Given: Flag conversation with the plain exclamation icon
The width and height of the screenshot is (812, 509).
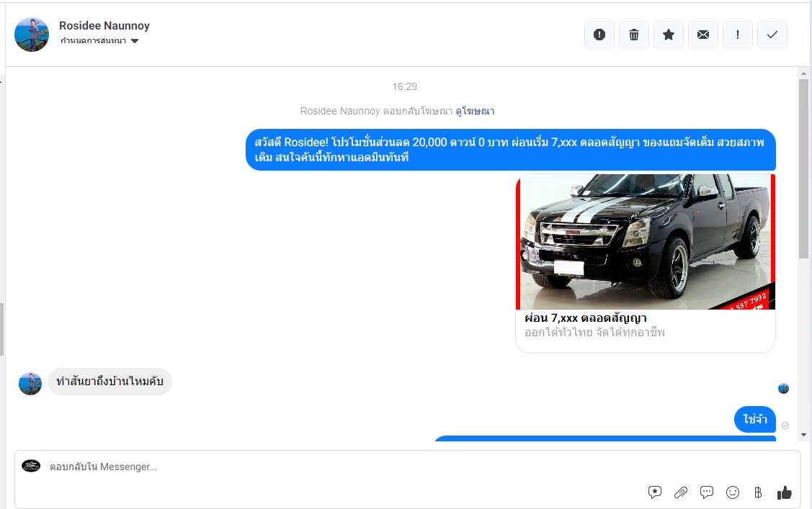Looking at the screenshot, I should tap(738, 35).
